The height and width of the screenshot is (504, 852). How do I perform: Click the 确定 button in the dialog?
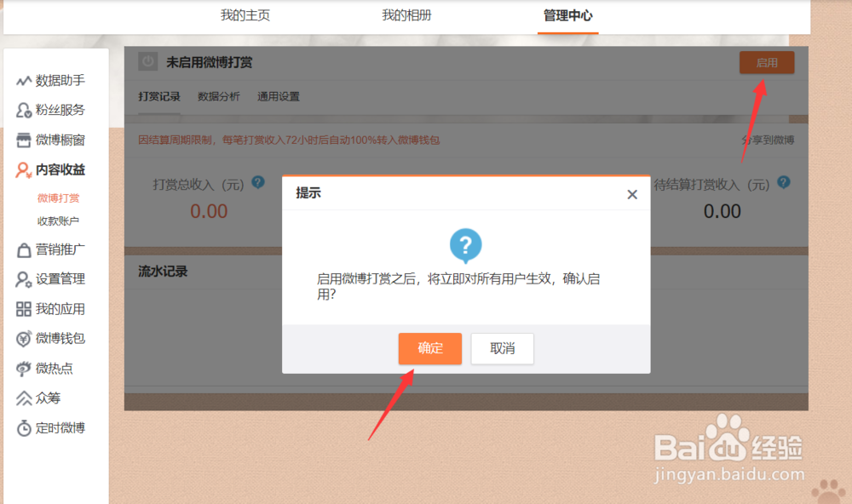pos(429,348)
